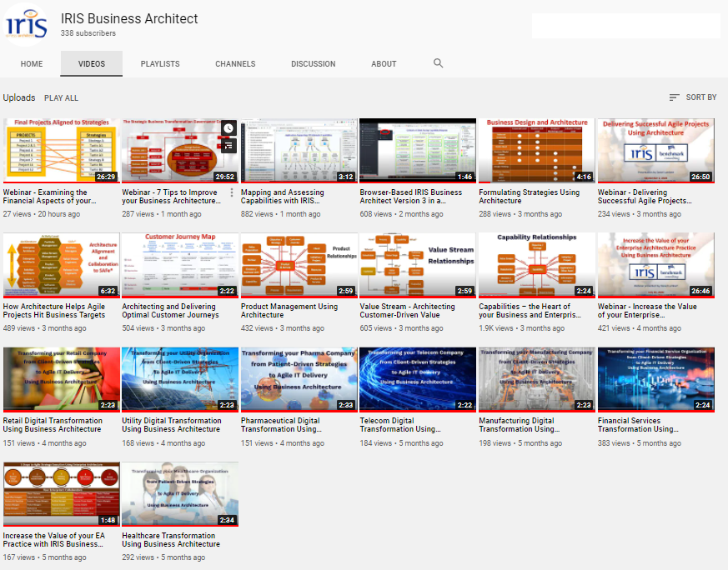
Task: Open 'Increase the Value of your EA Practice' title
Action: coord(54,540)
